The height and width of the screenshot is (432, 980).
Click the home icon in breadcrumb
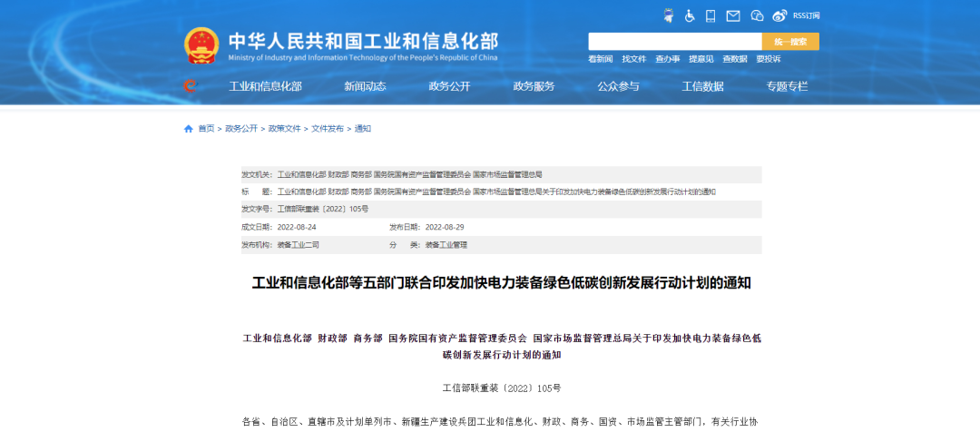[189, 129]
